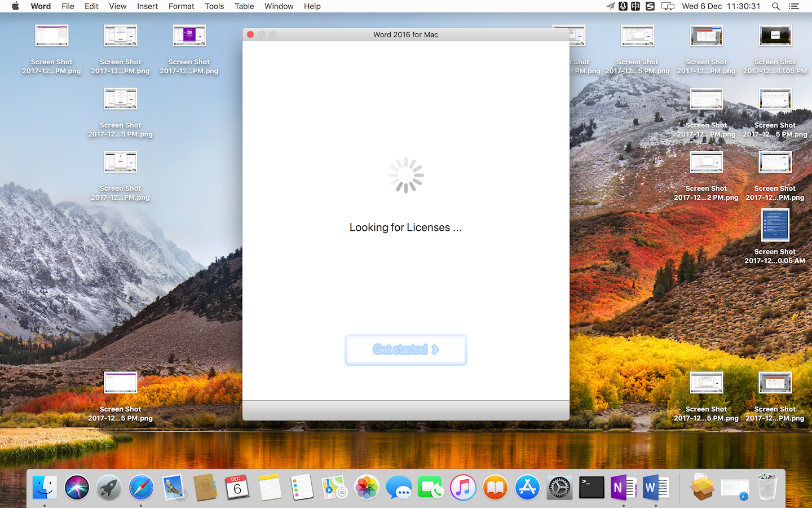Open Photos pinwheel icon in Dock
The width and height of the screenshot is (812, 508).
367,488
